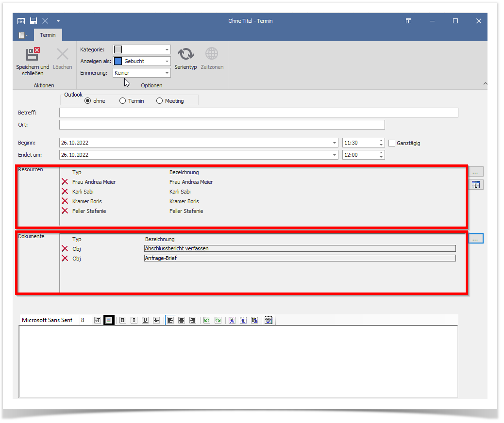The image size is (504, 423).
Task: Enable the Ganztägig checkbox
Action: 392,143
